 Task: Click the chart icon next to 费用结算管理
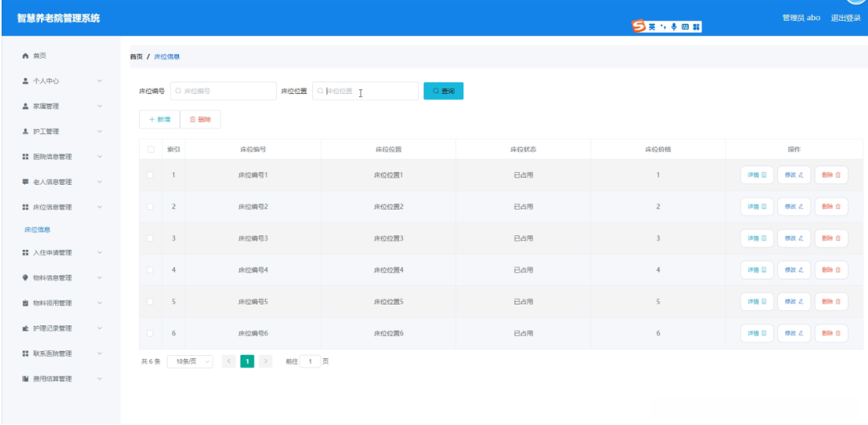25,379
